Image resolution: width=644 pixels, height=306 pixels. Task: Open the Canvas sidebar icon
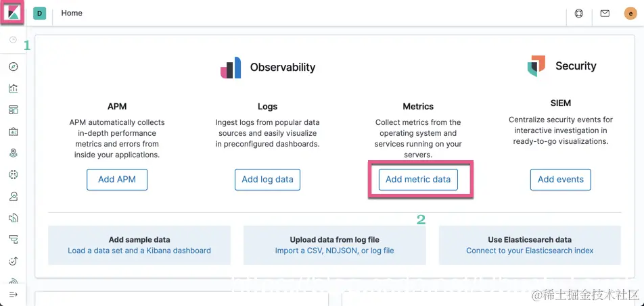point(13,132)
